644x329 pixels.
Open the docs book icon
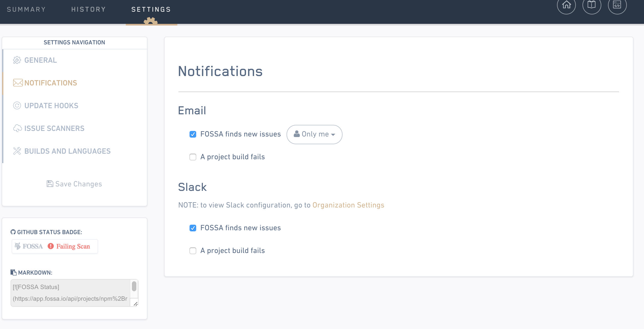coord(592,5)
